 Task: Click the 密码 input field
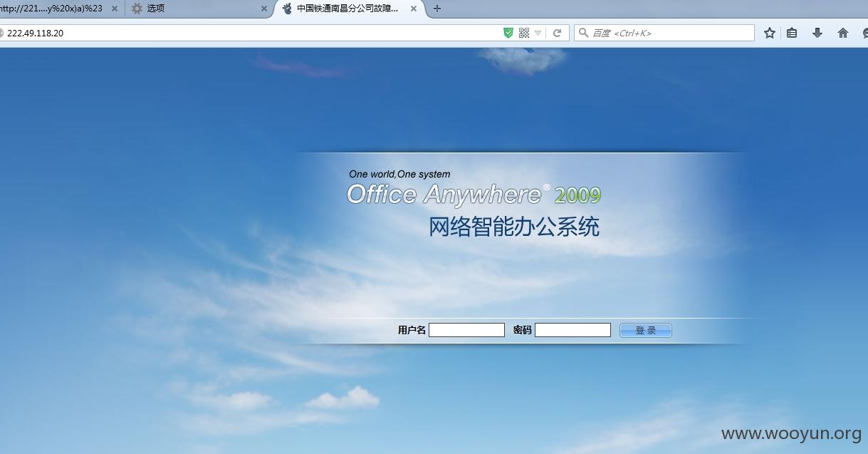[572, 330]
